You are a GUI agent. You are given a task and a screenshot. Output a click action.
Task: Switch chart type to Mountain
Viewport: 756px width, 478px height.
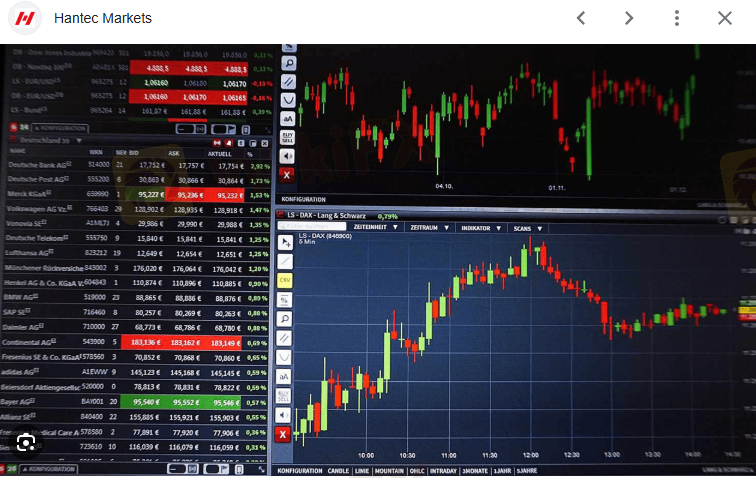pyautogui.click(x=389, y=471)
